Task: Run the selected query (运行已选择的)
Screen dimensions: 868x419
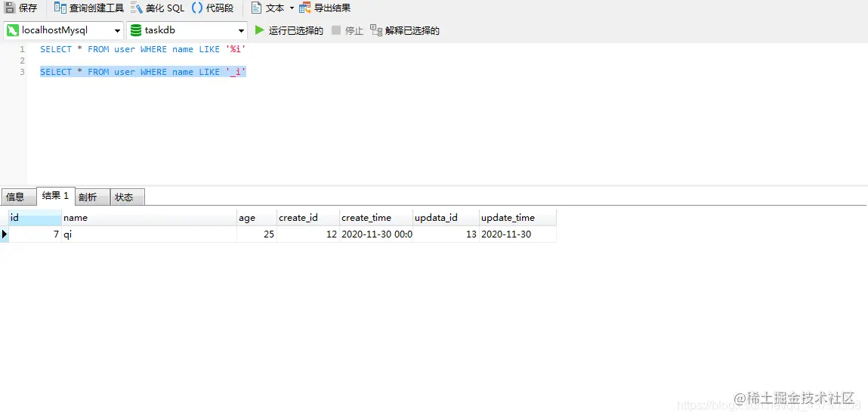Action: pyautogui.click(x=289, y=30)
